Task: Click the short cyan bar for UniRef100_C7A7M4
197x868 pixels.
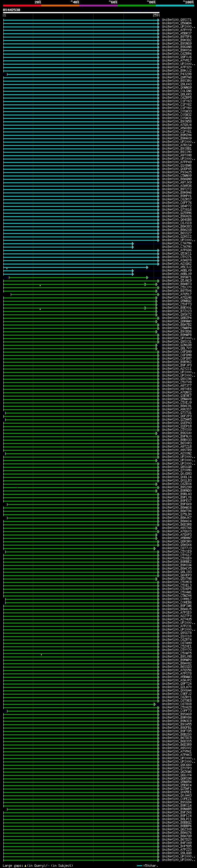Action: pyautogui.click(x=68, y=243)
